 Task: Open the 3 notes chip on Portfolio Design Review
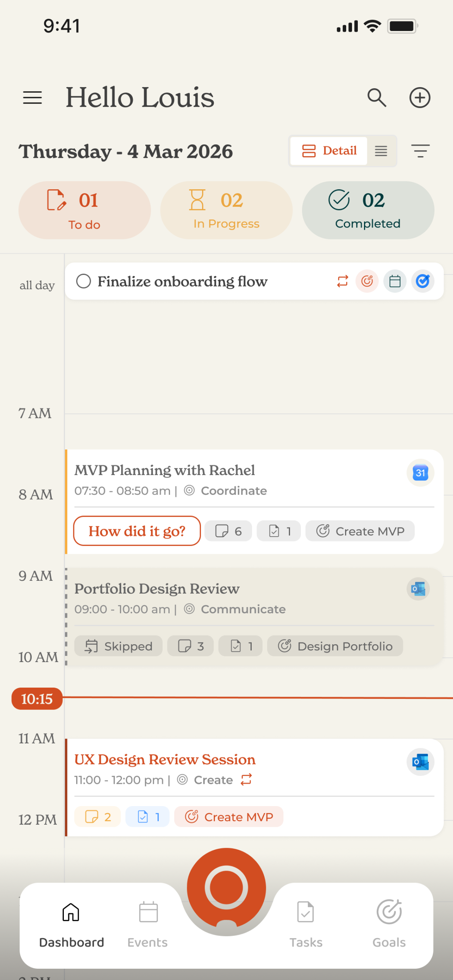[x=190, y=646]
